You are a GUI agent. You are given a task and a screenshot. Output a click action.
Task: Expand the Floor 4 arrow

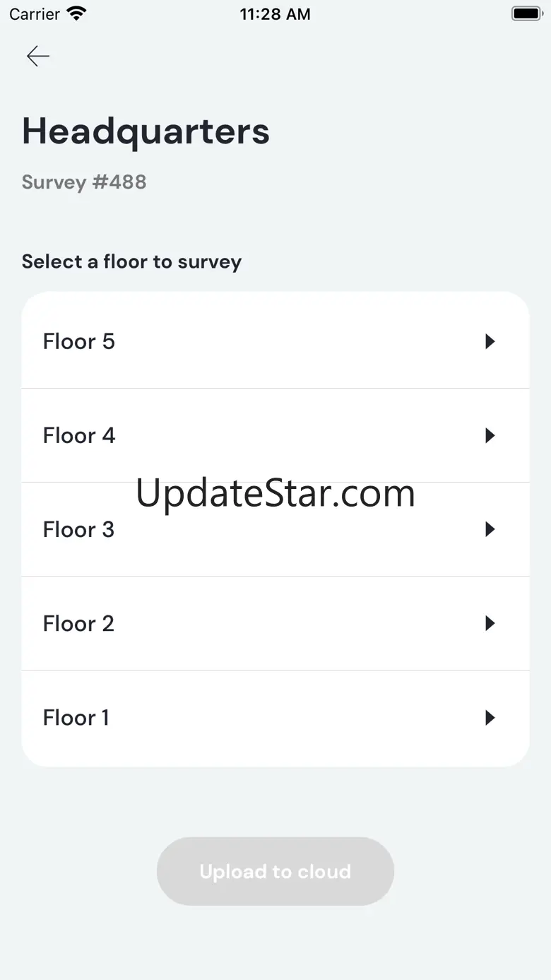tap(490, 436)
